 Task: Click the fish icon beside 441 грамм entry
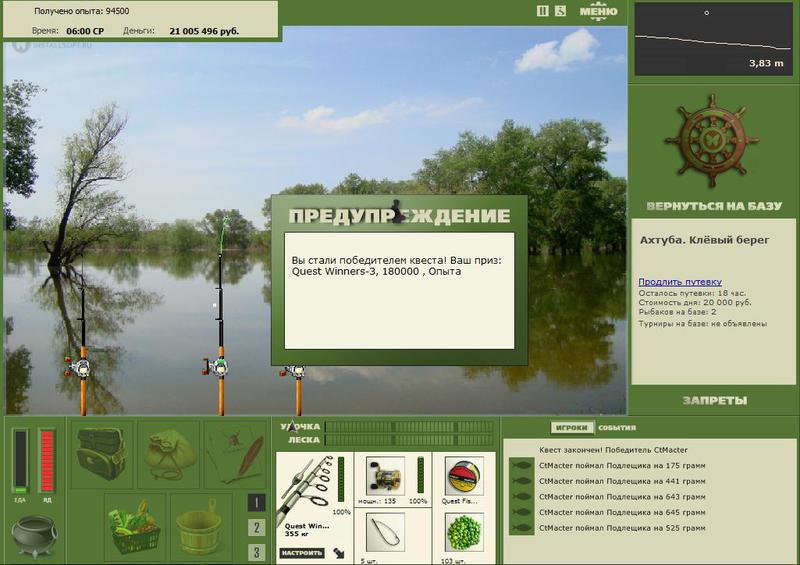pos(521,481)
